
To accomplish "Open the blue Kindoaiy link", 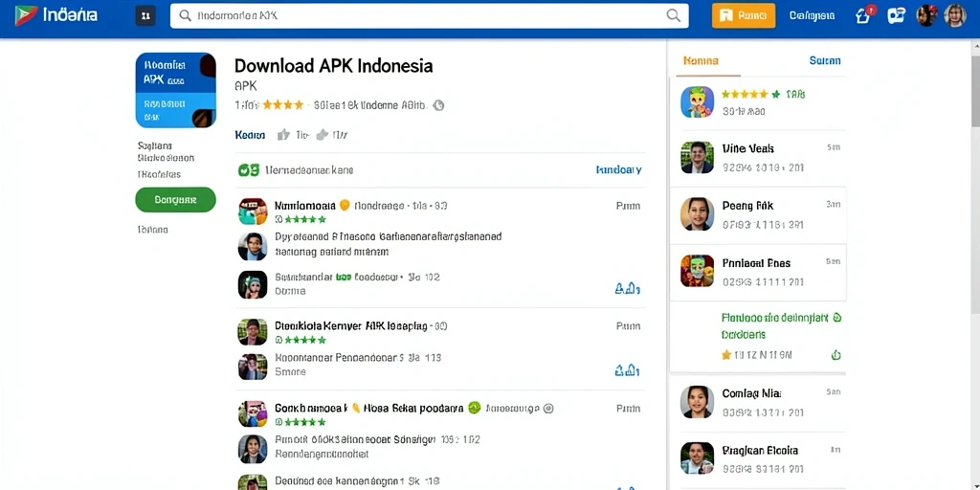I will coord(619,170).
